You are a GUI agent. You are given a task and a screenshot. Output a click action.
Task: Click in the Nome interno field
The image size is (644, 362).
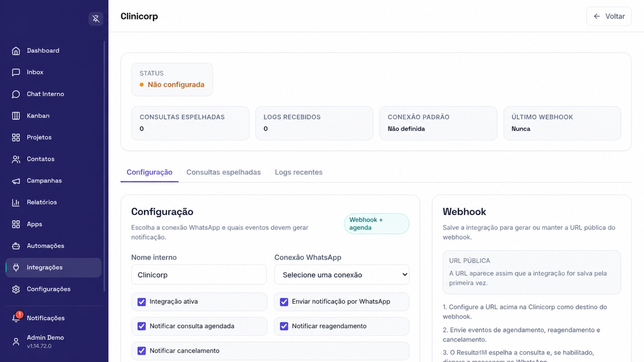tap(199, 275)
